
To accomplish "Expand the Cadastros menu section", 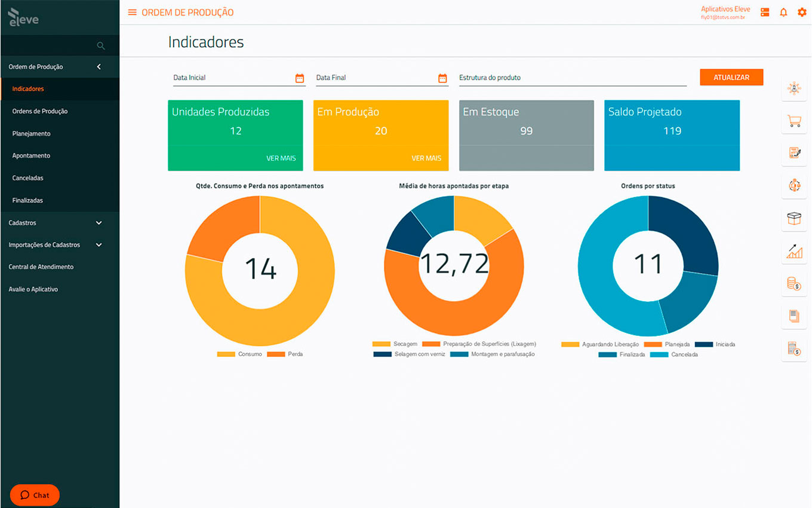I will [99, 223].
